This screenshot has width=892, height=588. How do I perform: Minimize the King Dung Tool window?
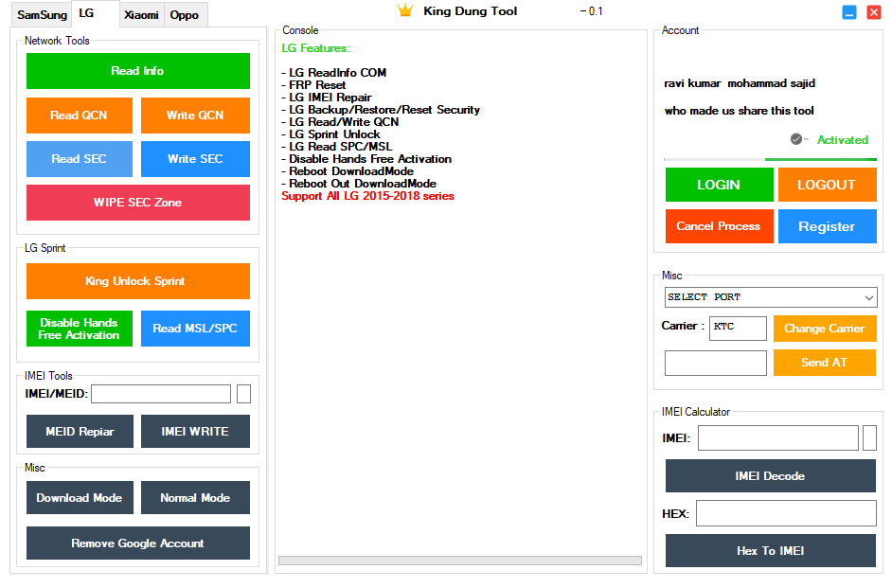coord(848,12)
